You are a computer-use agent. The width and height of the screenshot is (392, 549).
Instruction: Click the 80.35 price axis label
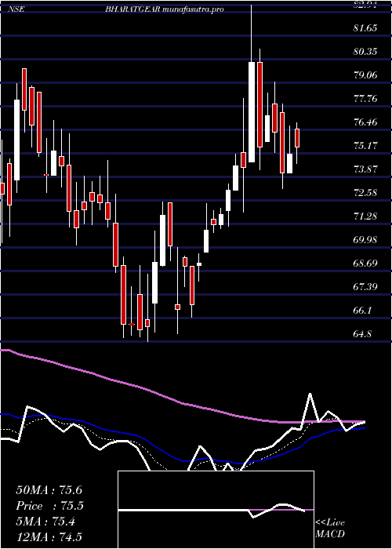pos(365,52)
